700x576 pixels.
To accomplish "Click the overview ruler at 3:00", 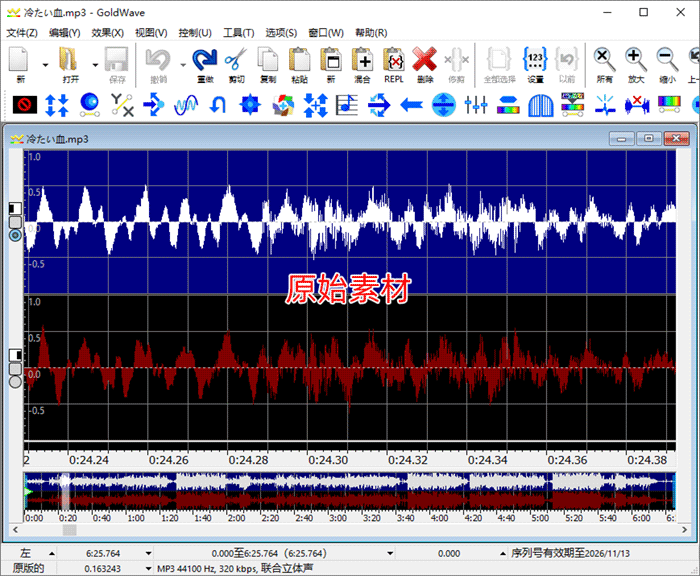I will tap(338, 518).
